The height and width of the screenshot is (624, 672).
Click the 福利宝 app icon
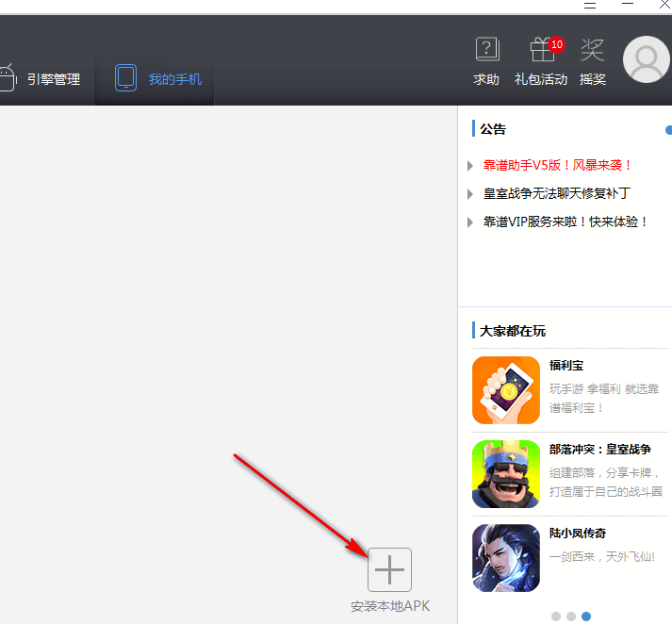(506, 389)
